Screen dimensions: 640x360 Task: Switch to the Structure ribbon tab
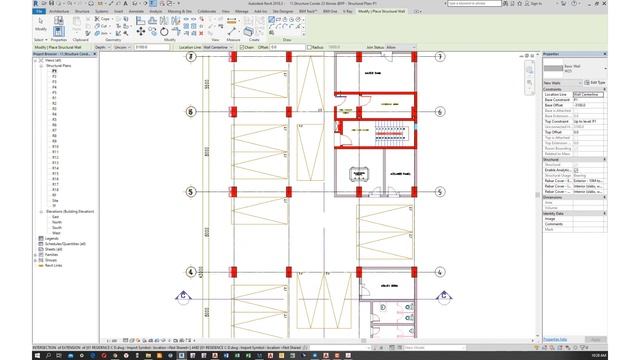[82, 11]
